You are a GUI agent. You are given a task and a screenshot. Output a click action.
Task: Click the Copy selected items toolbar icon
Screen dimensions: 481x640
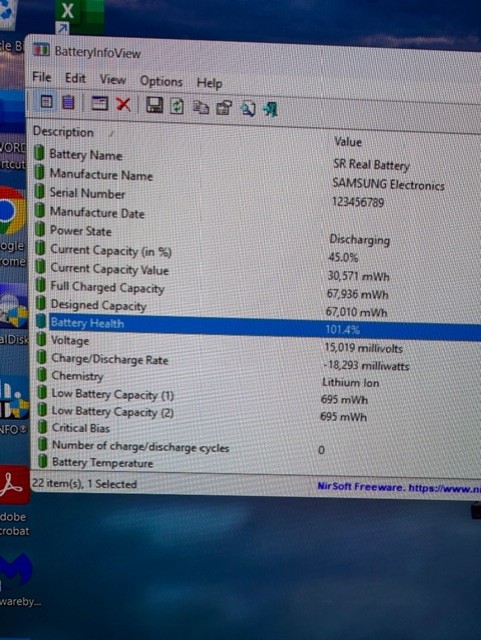tap(200, 107)
